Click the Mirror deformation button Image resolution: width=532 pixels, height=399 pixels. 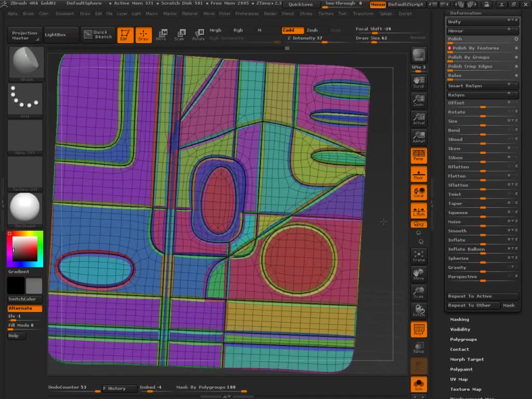coord(483,31)
